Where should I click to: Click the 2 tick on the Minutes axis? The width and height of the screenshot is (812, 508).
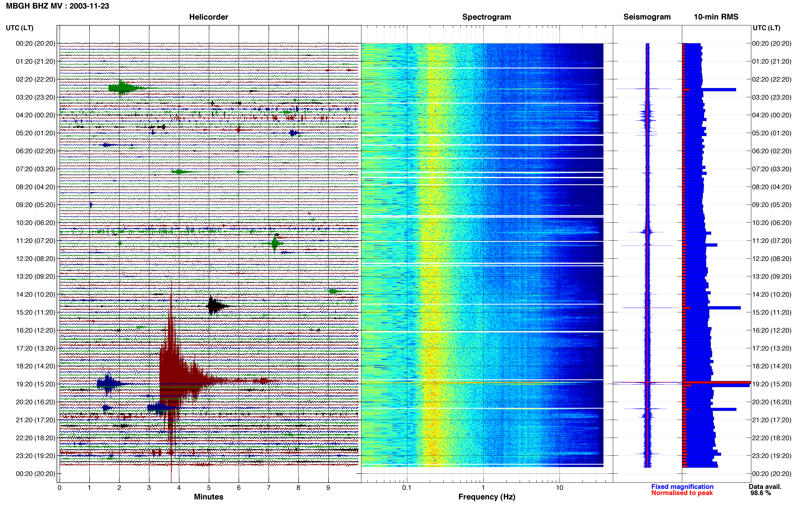coord(119,488)
